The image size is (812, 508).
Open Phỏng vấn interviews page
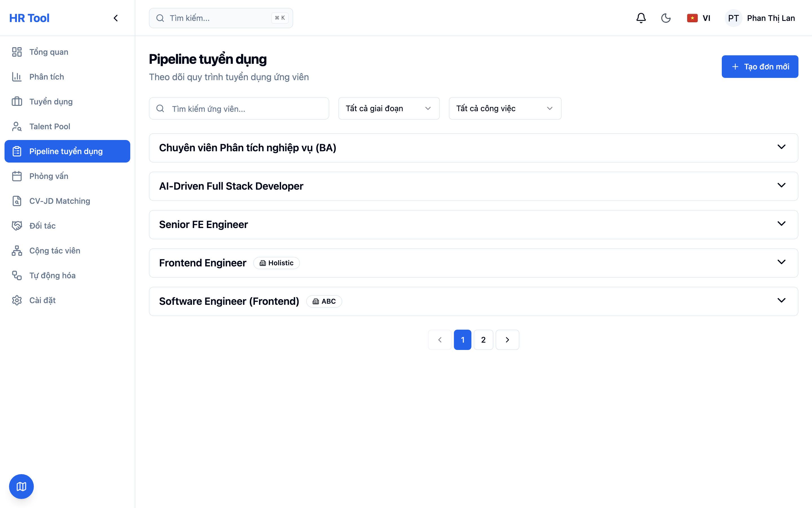pyautogui.click(x=67, y=176)
